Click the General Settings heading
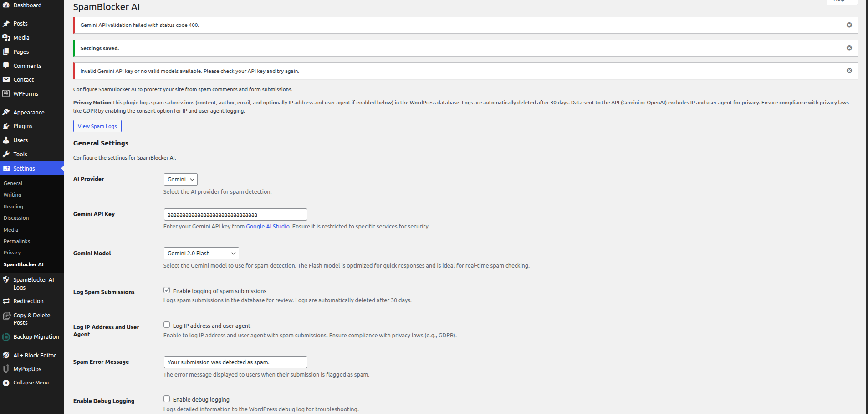Image resolution: width=868 pixels, height=414 pixels. pos(101,143)
